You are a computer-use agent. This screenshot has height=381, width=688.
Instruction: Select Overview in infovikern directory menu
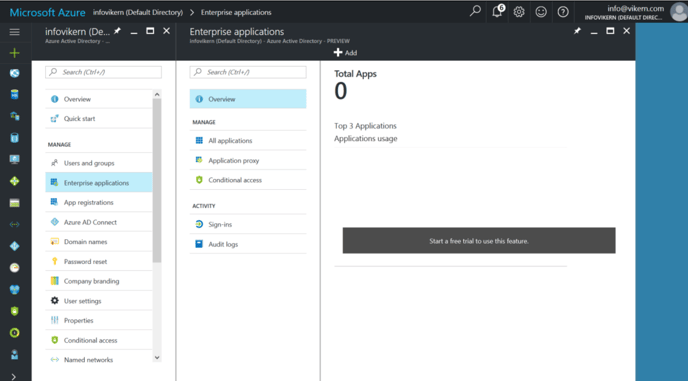(99, 99)
